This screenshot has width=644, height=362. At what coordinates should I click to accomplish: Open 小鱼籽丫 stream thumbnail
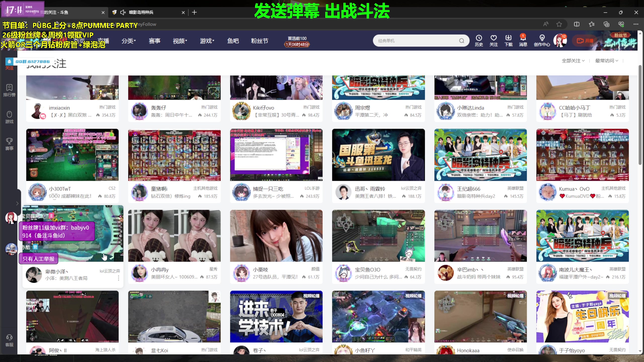coord(378,316)
